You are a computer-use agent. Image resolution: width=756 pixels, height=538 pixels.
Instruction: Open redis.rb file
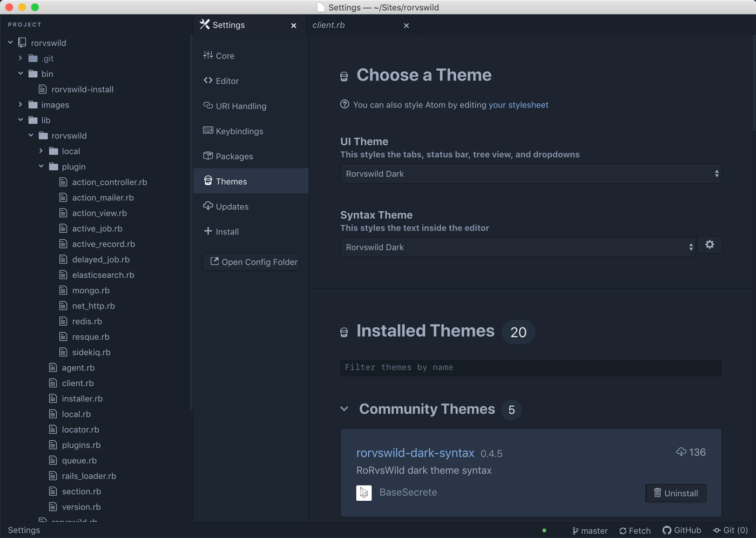pos(87,321)
